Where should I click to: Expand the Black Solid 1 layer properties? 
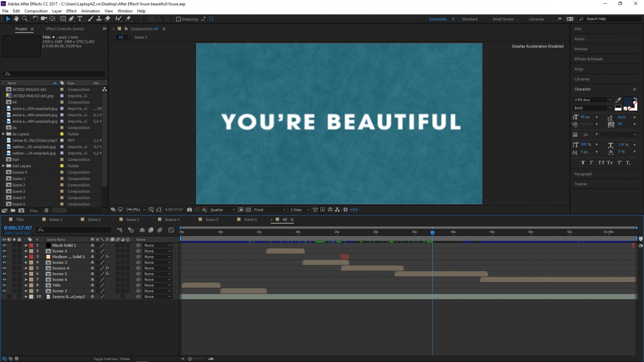pyautogui.click(x=26, y=245)
